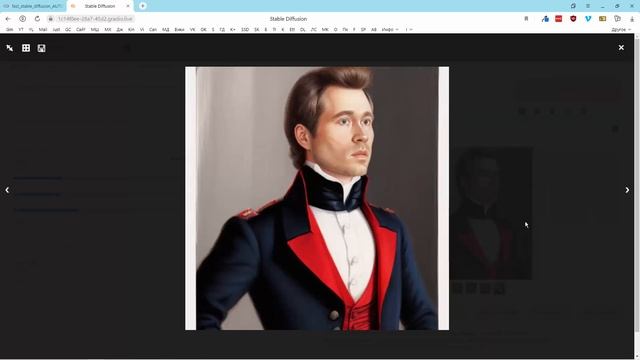Screen dimensions: 640x360
Task: Click the padlock site info icon
Action: pos(51,19)
